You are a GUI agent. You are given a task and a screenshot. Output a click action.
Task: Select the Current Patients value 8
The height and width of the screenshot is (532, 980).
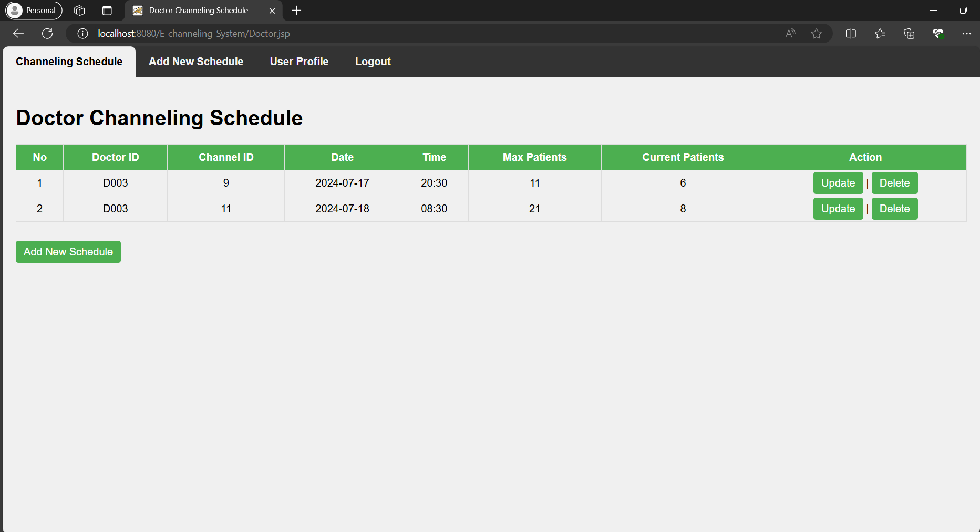point(683,209)
